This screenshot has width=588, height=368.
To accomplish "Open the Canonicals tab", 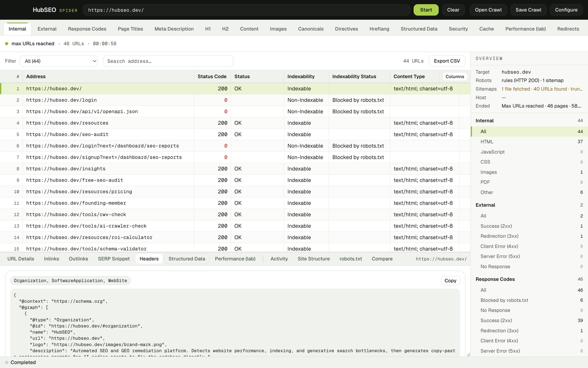I will pyautogui.click(x=311, y=29).
